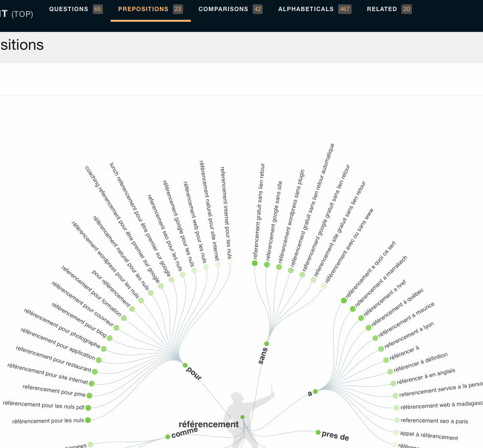Viewport: 483px width, 448px height.
Task: Switch to the Comparisons tab
Action: click(230, 9)
